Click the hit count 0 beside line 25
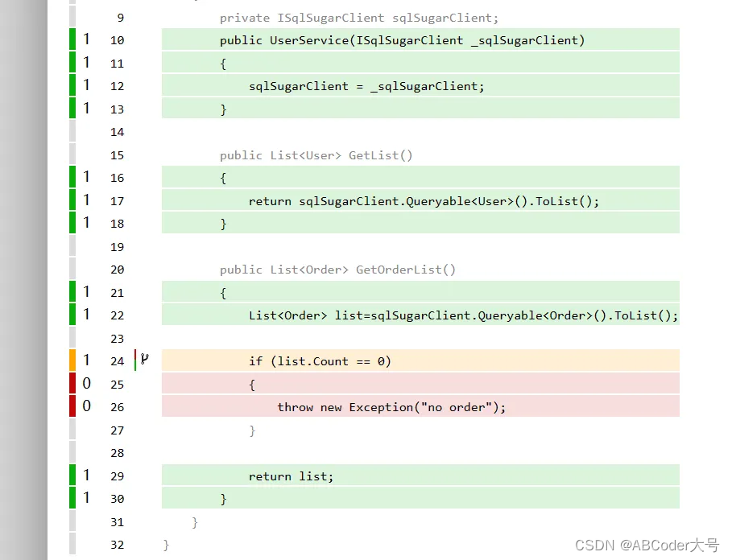The image size is (732, 560). (x=86, y=384)
